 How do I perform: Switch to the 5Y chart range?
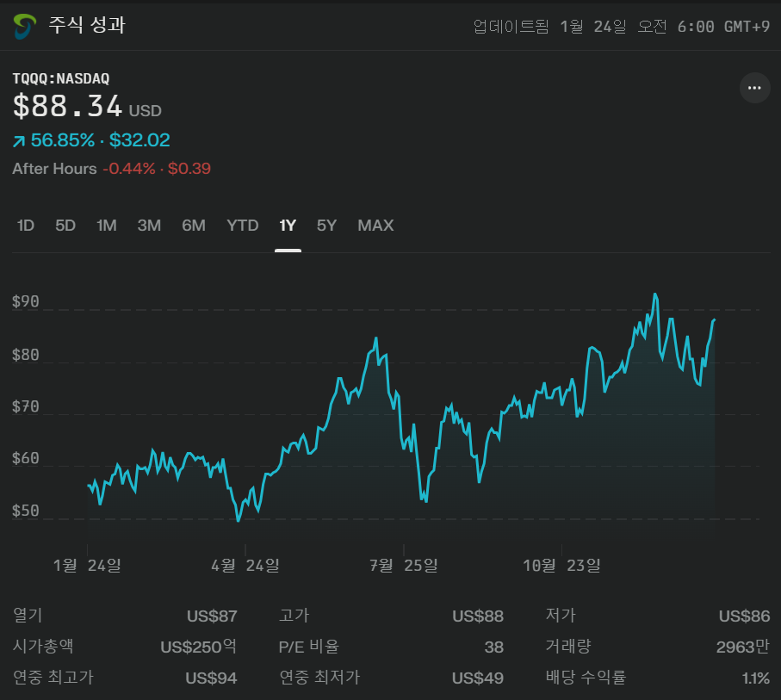326,226
